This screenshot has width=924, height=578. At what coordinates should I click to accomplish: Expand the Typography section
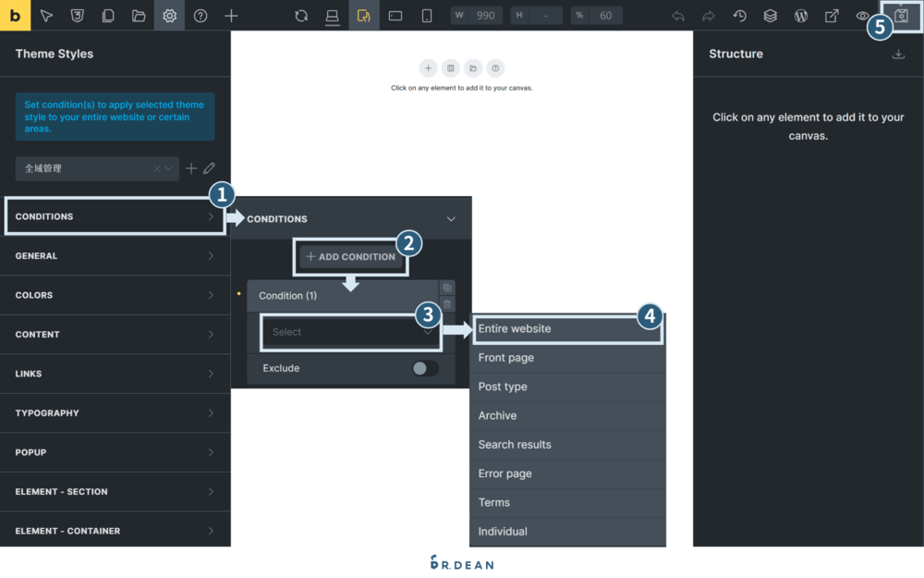tap(115, 412)
